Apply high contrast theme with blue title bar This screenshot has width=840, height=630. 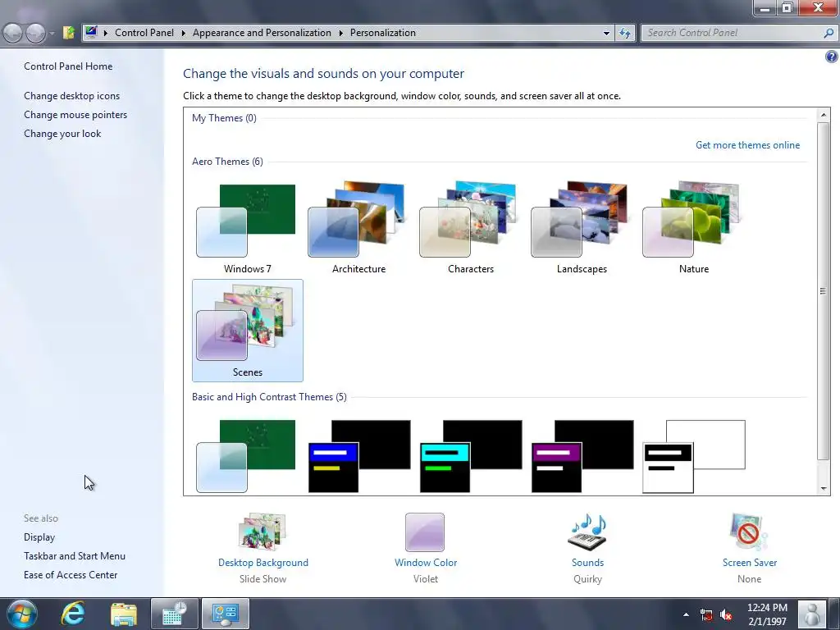click(359, 456)
